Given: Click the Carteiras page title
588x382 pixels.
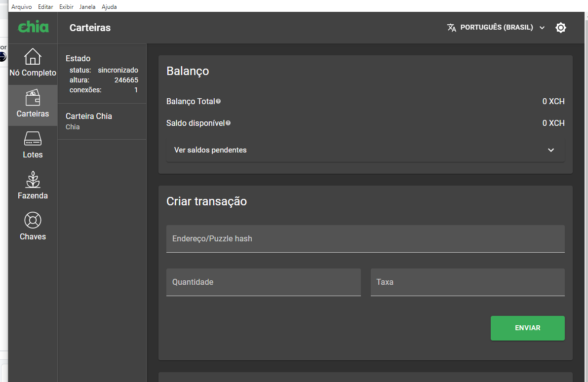Looking at the screenshot, I should coord(90,28).
